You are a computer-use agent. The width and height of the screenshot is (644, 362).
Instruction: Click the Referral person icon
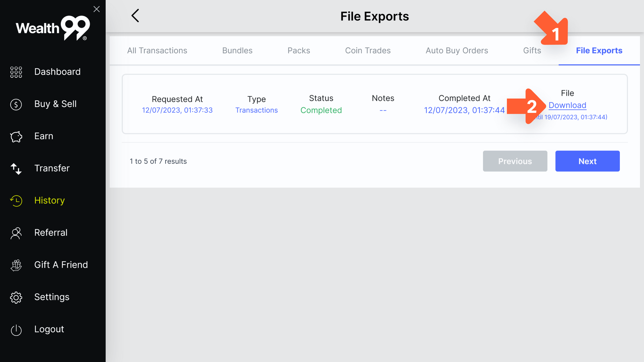pyautogui.click(x=16, y=233)
